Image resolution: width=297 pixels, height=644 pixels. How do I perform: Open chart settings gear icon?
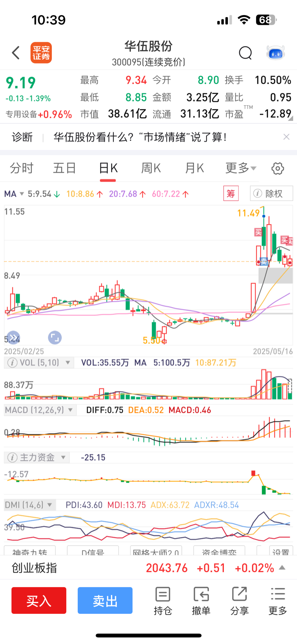click(x=278, y=168)
